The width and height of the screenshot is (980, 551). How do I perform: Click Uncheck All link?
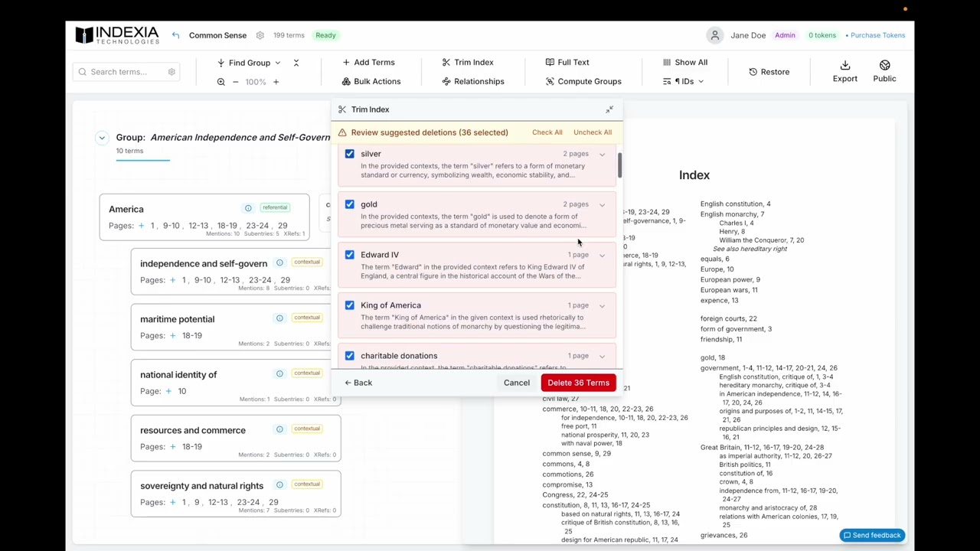593,132
